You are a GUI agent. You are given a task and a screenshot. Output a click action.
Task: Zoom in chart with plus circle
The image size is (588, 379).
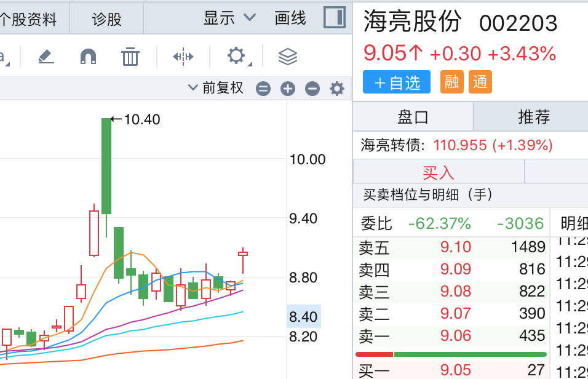click(x=288, y=89)
